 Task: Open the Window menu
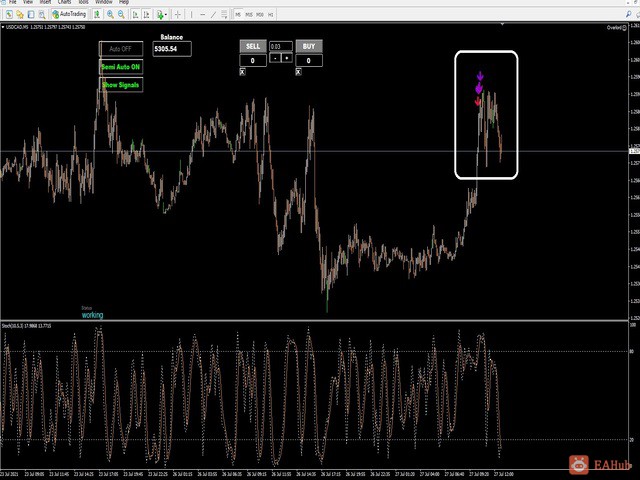(x=104, y=2)
